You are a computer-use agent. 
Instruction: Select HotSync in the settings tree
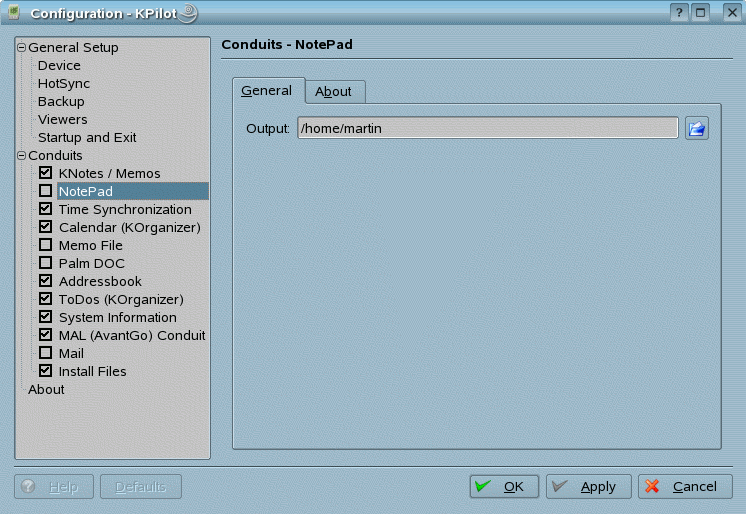[x=64, y=84]
